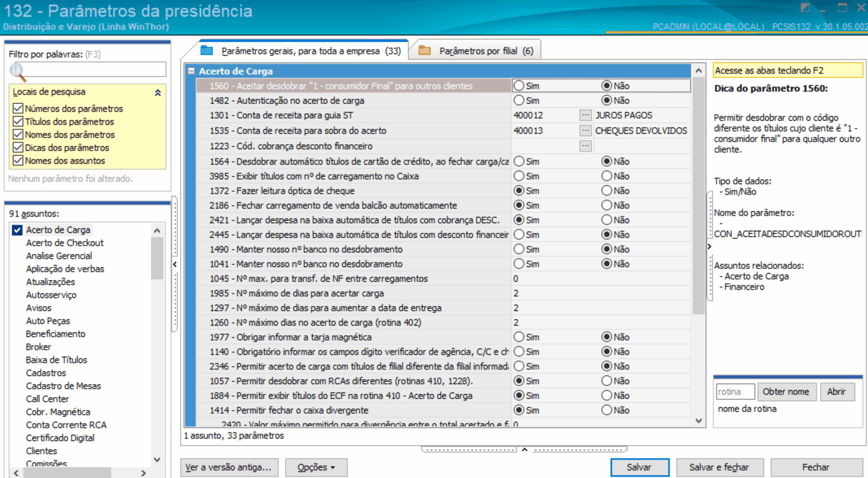Select Analise Gerencial subject

pos(59,256)
